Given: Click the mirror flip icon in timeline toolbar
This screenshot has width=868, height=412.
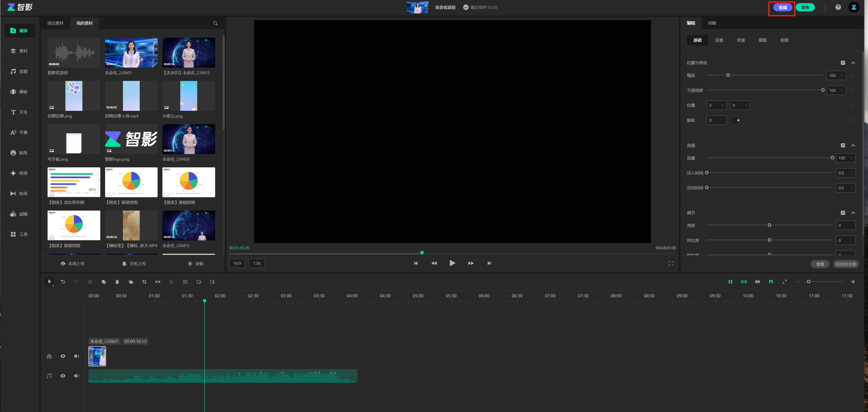Looking at the screenshot, I should (158, 282).
